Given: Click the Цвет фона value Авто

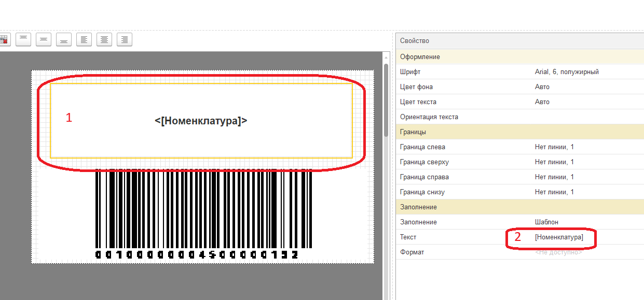Looking at the screenshot, I should [x=542, y=87].
